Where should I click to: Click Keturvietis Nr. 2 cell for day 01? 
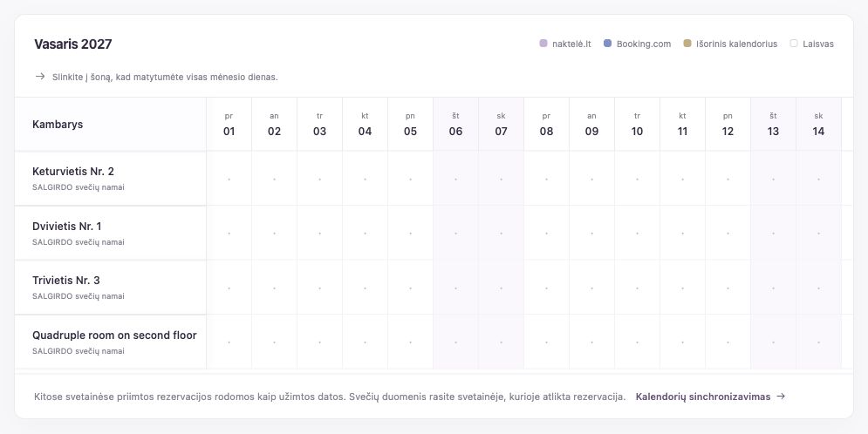[x=229, y=179]
